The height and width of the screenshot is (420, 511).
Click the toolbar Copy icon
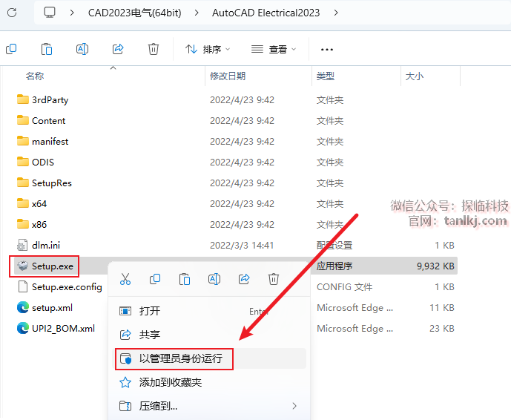pyautogui.click(x=11, y=49)
